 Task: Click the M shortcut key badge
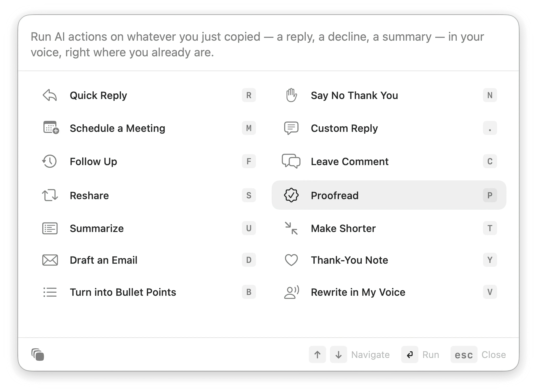(x=249, y=128)
